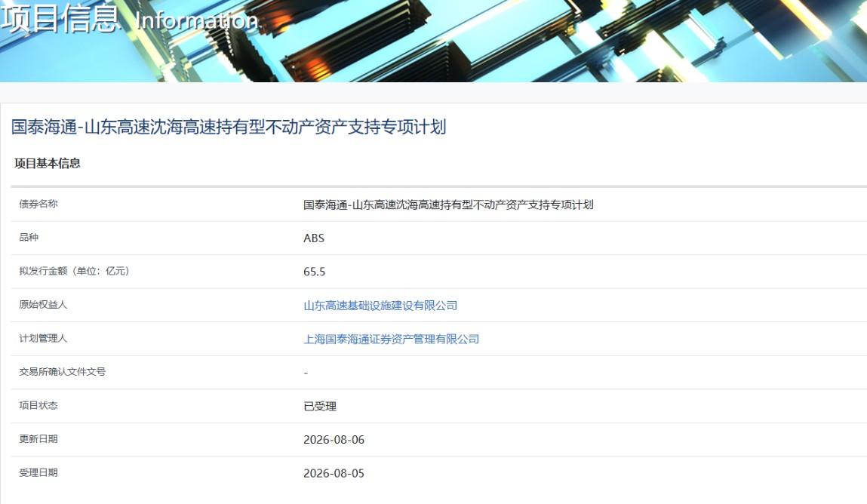Click the 受理日期 label
Image resolution: width=867 pixels, height=504 pixels.
(x=38, y=472)
